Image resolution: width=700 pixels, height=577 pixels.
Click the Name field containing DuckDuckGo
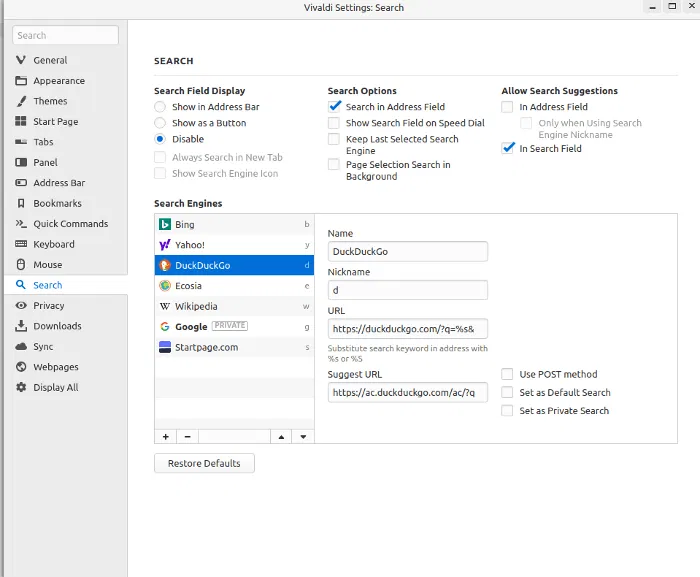click(408, 251)
